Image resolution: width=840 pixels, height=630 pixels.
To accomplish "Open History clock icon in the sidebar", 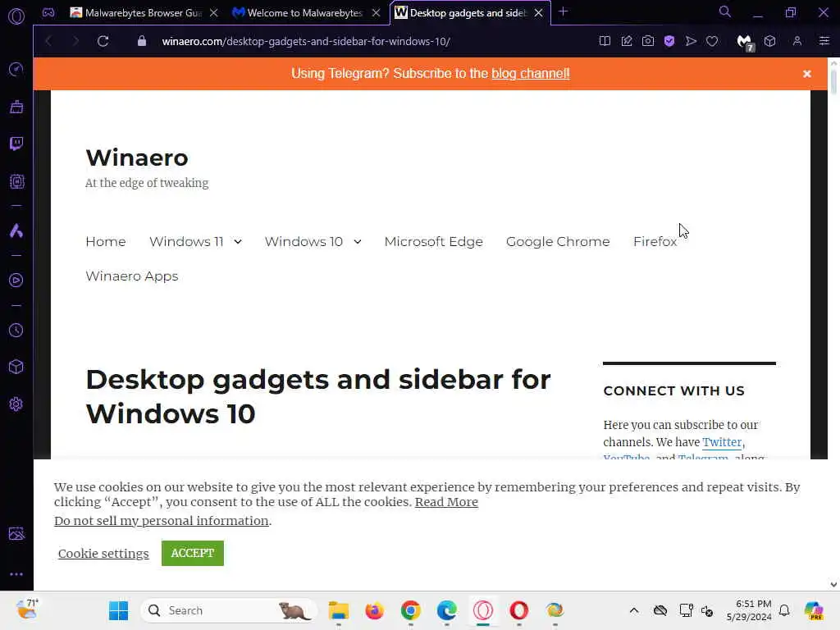I will [x=16, y=330].
